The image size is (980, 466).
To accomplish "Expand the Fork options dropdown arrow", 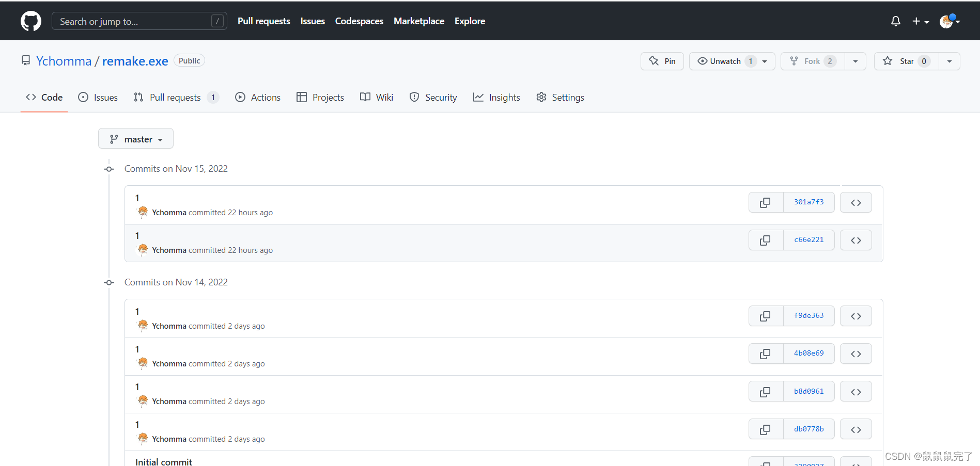I will point(855,61).
